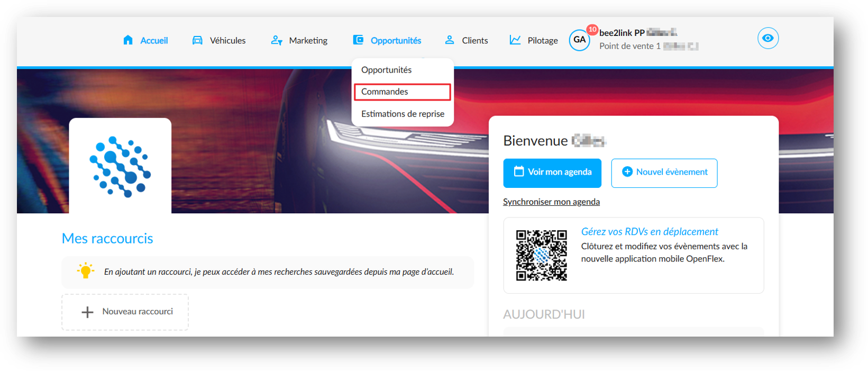
Task: Add a Nouveau raccourci shortcut
Action: tap(125, 312)
